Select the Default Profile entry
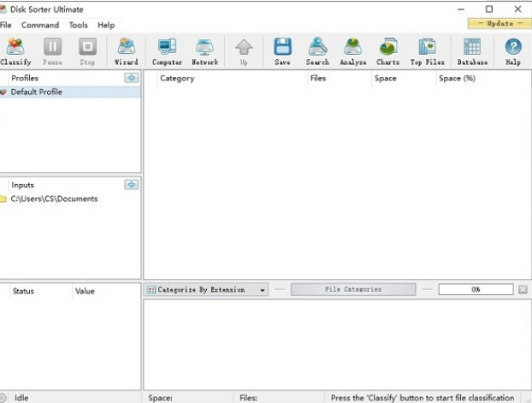The width and height of the screenshot is (532, 403). (x=36, y=92)
